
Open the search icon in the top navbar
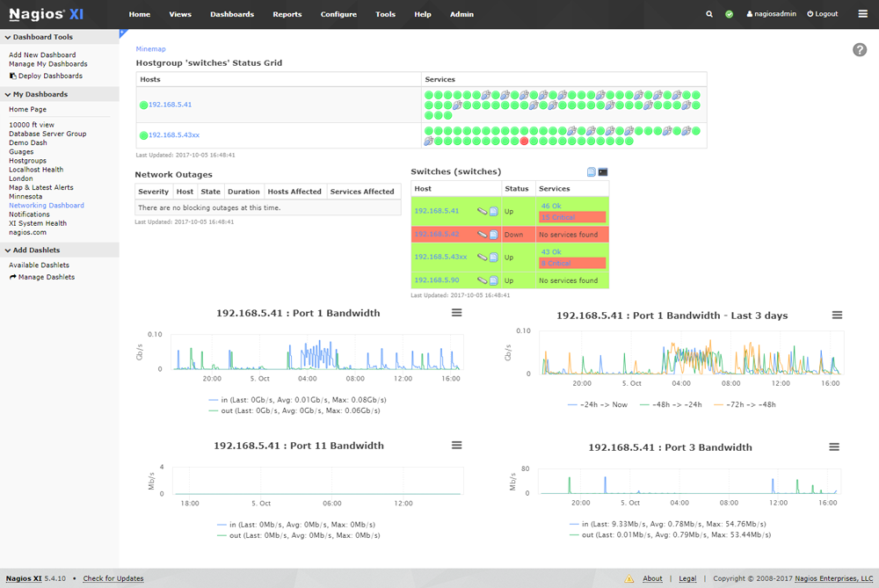(x=709, y=14)
